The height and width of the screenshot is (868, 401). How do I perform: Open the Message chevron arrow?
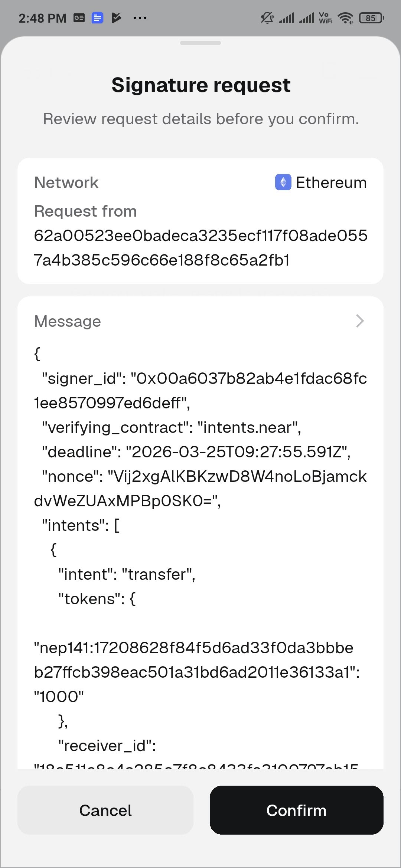pyautogui.click(x=359, y=321)
